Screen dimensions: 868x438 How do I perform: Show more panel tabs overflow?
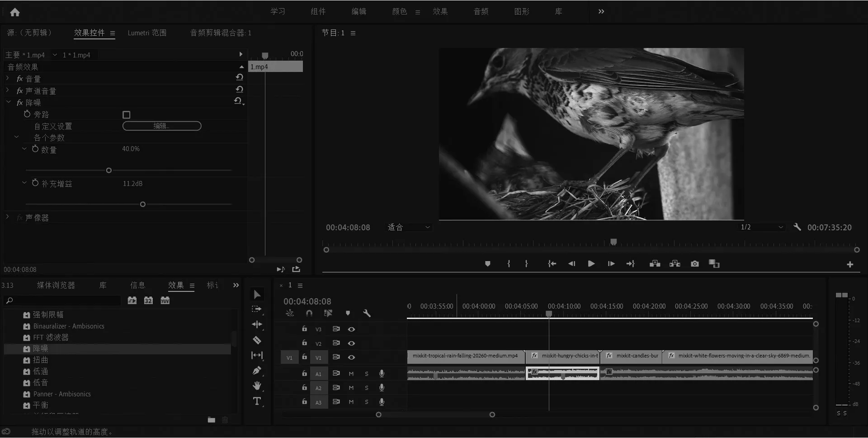pyautogui.click(x=236, y=285)
